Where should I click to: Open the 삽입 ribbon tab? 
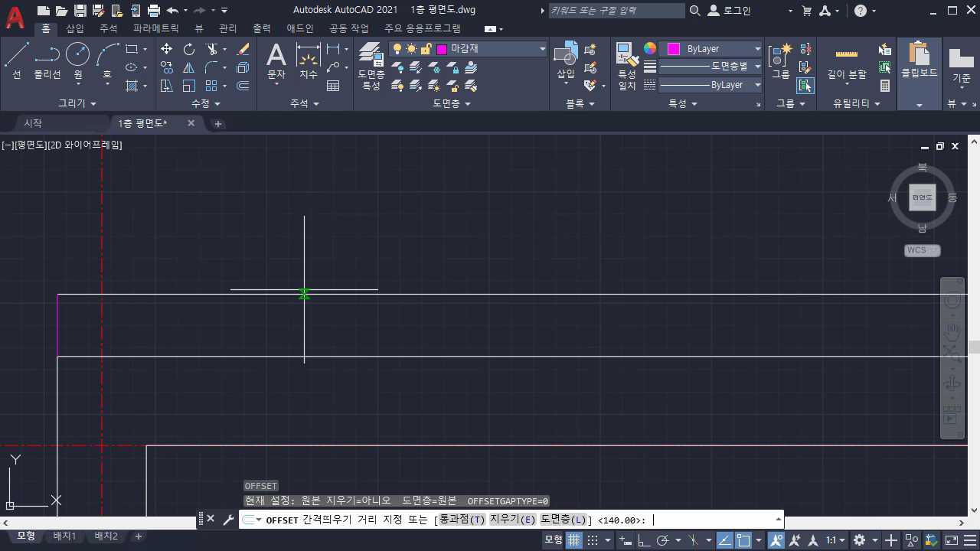tap(75, 28)
